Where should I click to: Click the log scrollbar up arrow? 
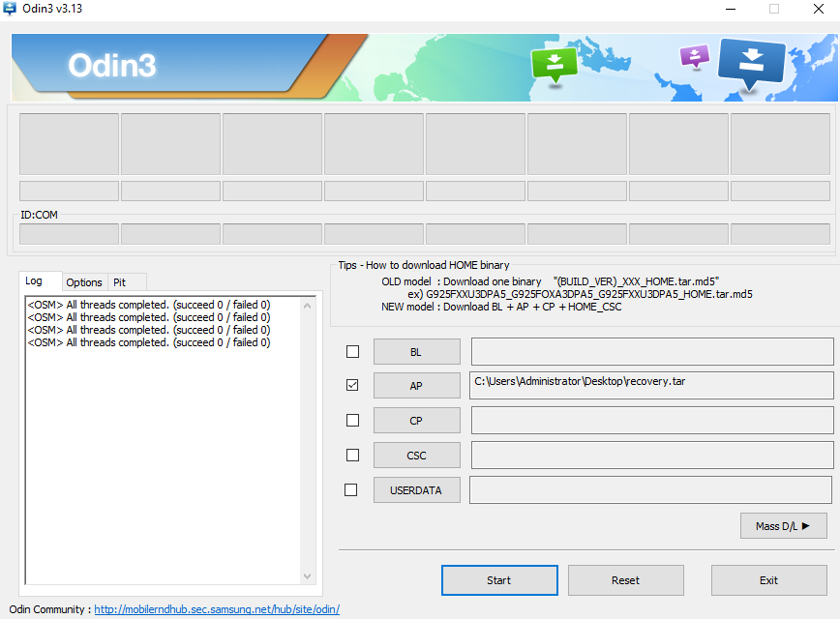tap(308, 306)
